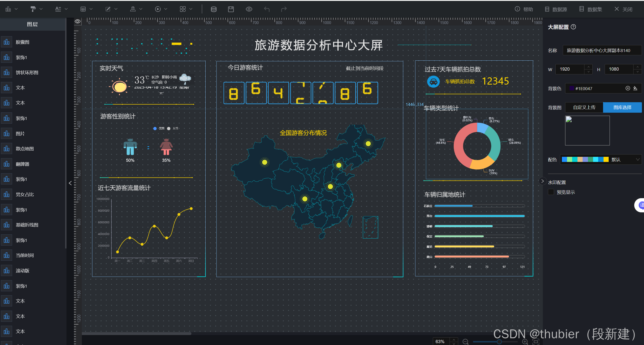Click the redo arrow icon
This screenshot has width=644, height=345.
(x=284, y=9)
